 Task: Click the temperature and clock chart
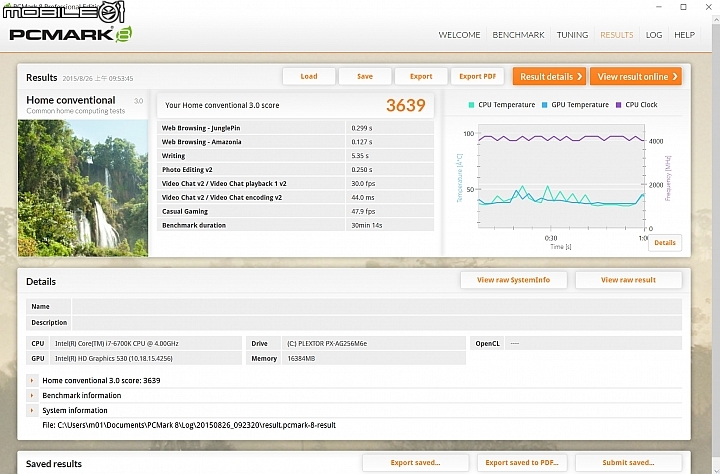pos(561,176)
